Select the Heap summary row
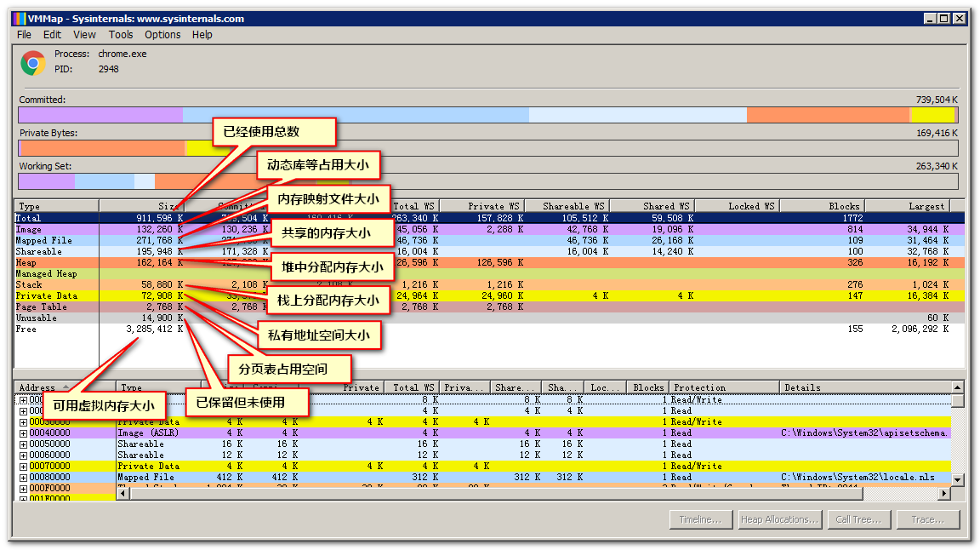 [x=489, y=263]
